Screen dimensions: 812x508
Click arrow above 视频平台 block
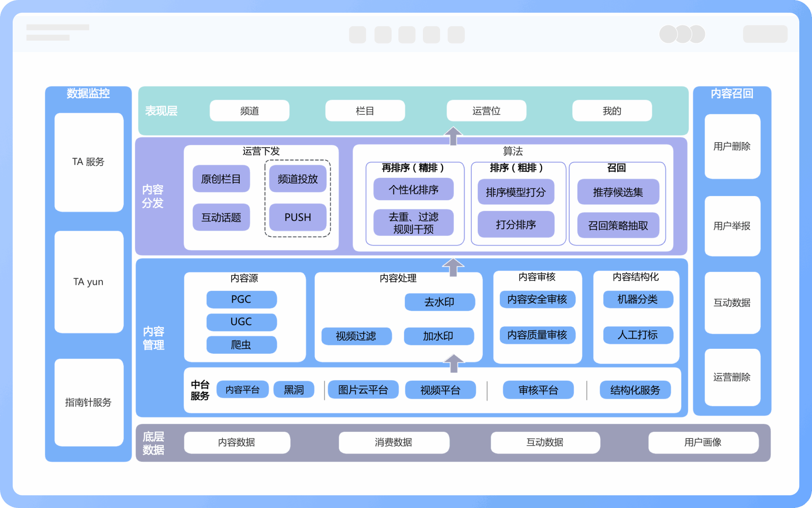[454, 364]
